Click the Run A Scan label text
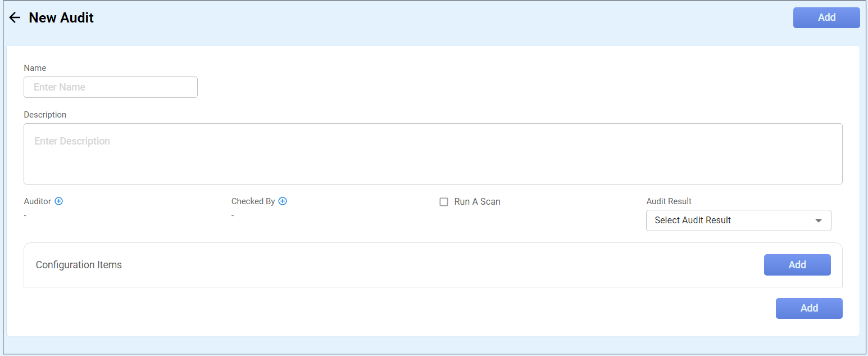This screenshot has height=356, width=868. coord(477,202)
